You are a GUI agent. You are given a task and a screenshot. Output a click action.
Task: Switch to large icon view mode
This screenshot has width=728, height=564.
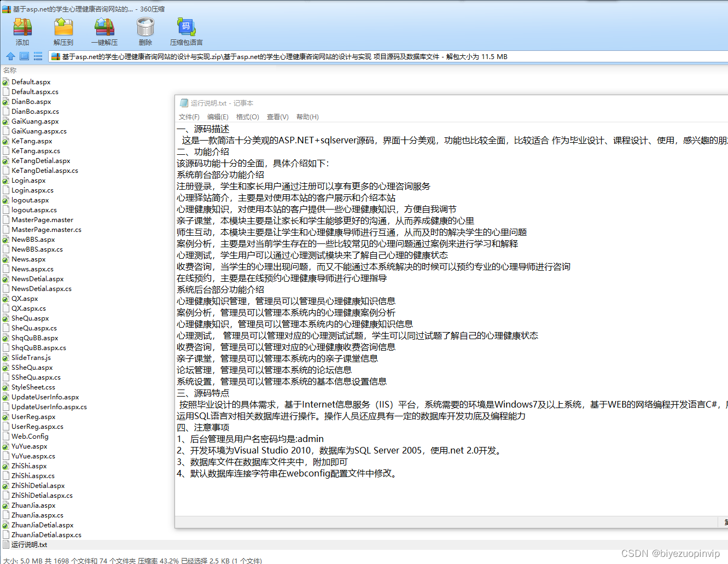(24, 56)
